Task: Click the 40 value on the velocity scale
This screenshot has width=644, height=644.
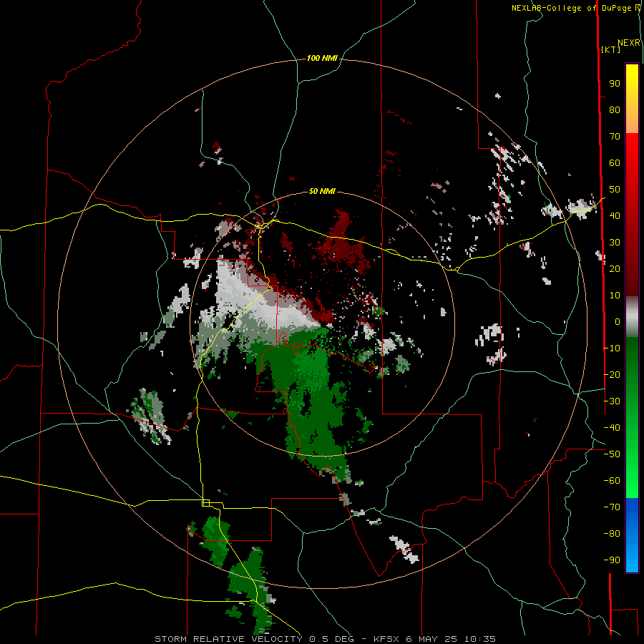Action: point(615,216)
